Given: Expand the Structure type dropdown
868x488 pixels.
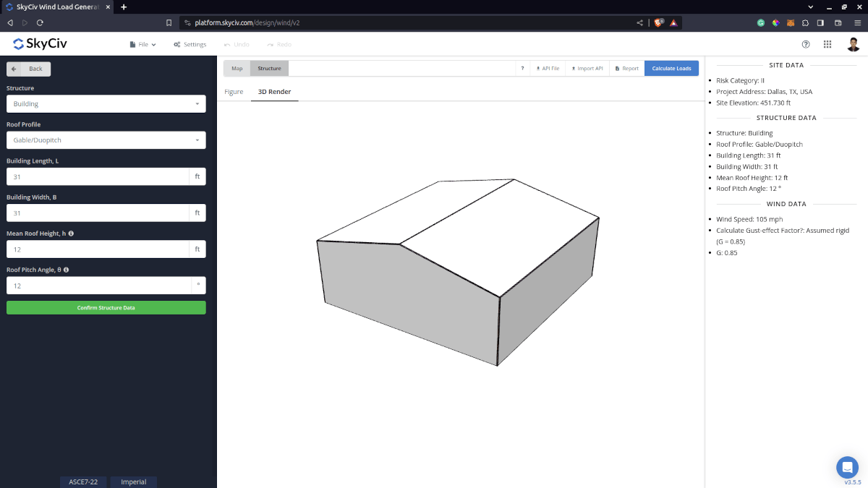Looking at the screenshot, I should (106, 103).
